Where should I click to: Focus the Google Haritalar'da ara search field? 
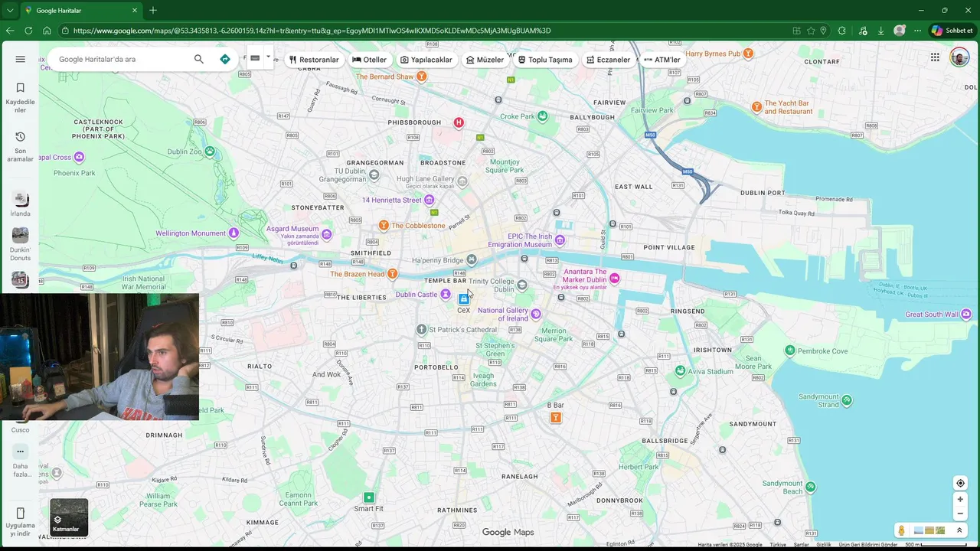point(121,59)
